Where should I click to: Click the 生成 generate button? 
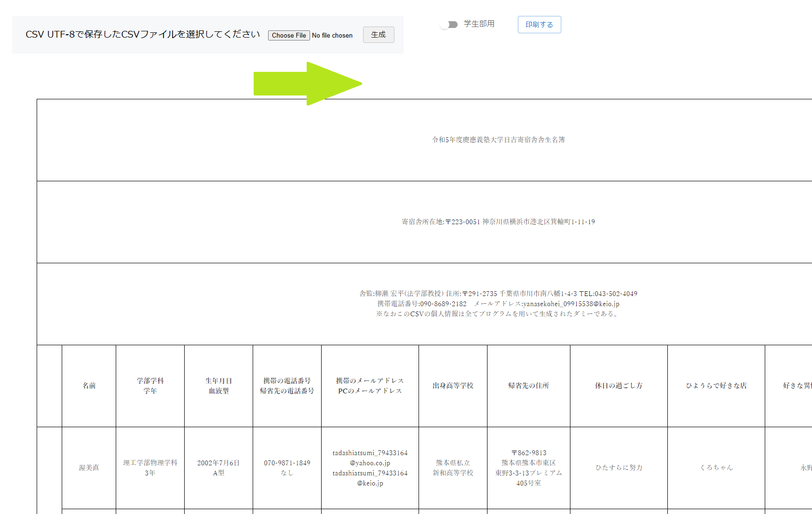pyautogui.click(x=379, y=35)
